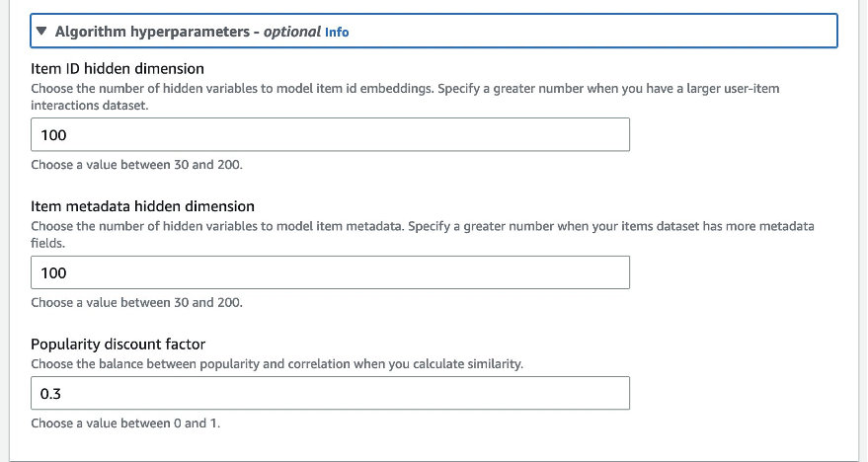The image size is (868, 462).
Task: Focus the Item metadata hidden dimension field
Action: tap(330, 272)
